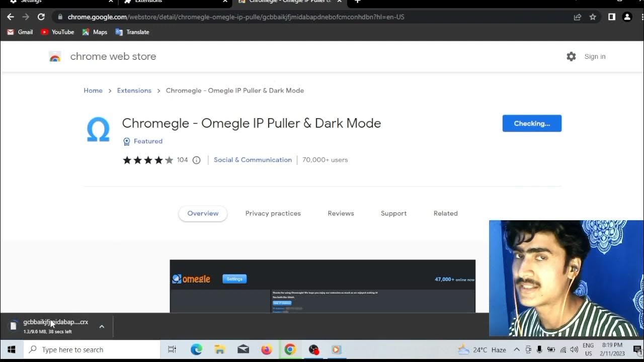Open Windows Start menu
Image resolution: width=644 pixels, height=362 pixels.
(11, 349)
